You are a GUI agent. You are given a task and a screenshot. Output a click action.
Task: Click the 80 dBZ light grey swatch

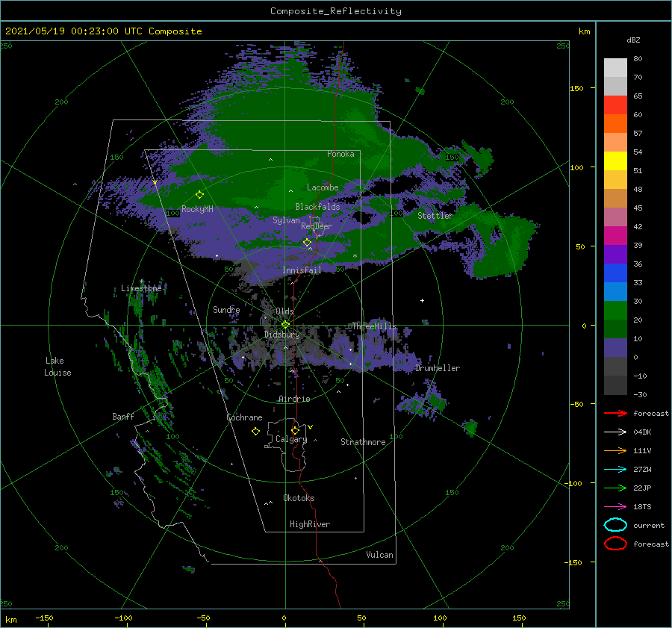[615, 67]
